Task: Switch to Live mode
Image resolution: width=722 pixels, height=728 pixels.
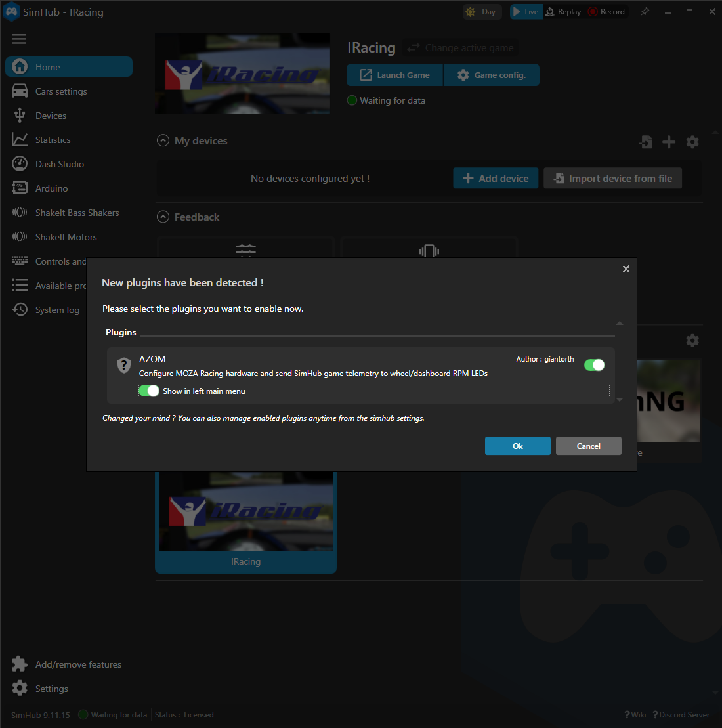Action: (526, 12)
